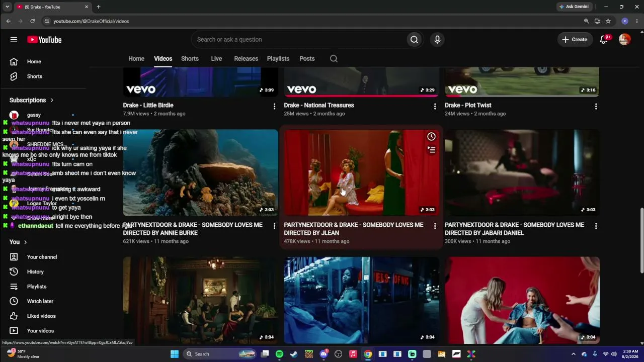Click the Ask Gemini button
This screenshot has width=644, height=362.
click(x=574, y=7)
